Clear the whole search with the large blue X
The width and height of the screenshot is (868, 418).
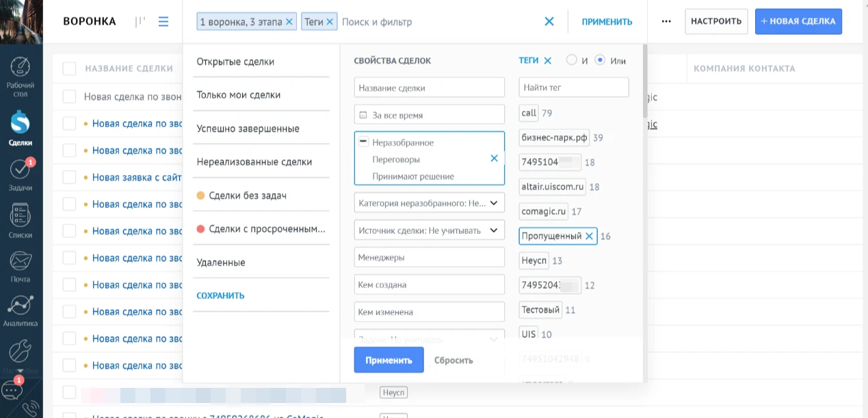(549, 22)
